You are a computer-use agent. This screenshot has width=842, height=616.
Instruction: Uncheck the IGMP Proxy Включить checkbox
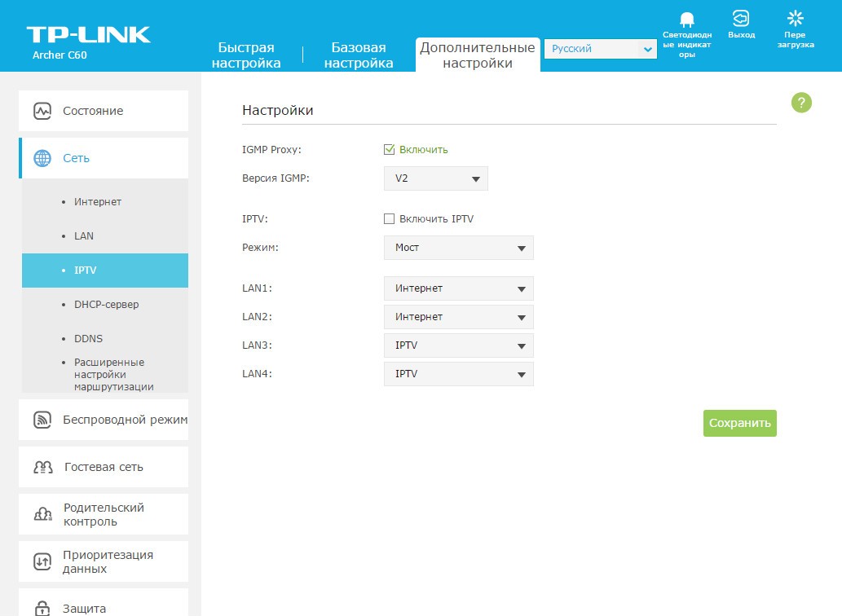point(390,150)
